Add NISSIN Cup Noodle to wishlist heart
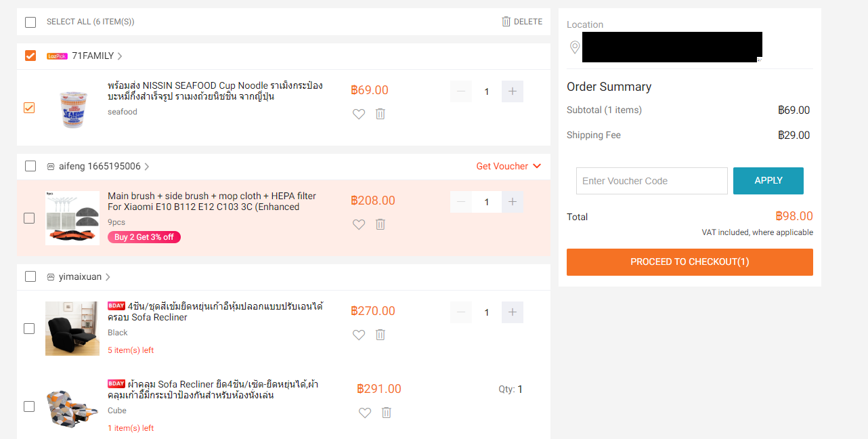 (359, 114)
